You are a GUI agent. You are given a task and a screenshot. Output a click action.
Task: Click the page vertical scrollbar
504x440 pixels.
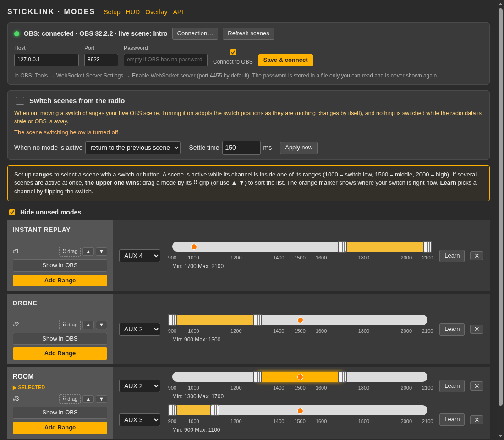point(500,206)
